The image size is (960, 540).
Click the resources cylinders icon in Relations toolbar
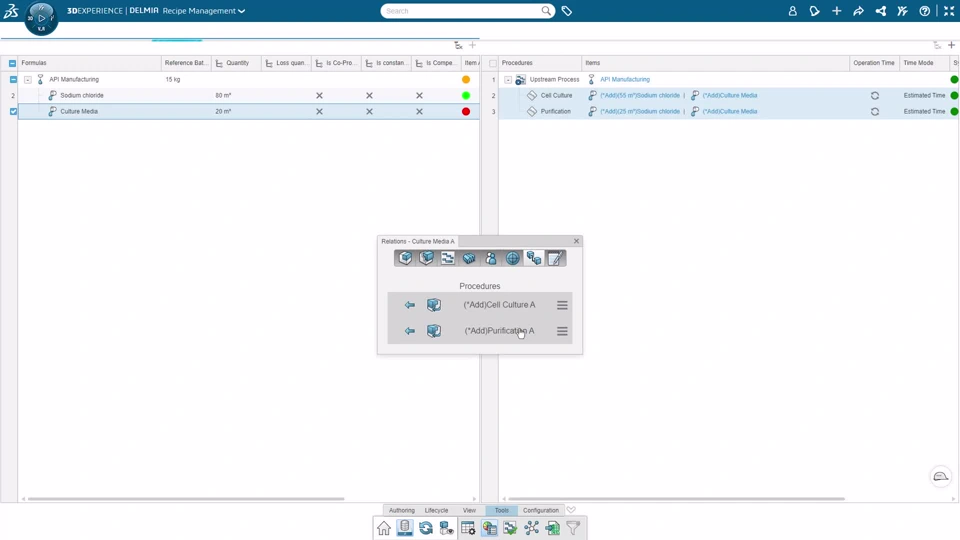[469, 258]
